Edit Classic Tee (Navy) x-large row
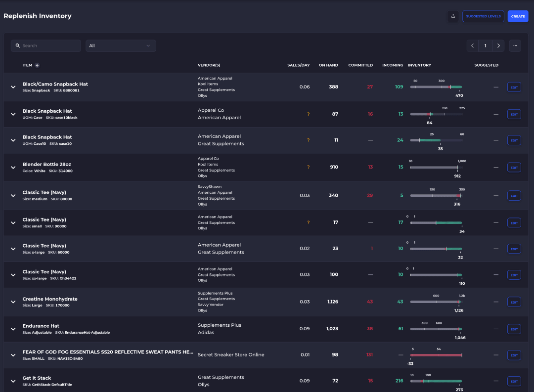Viewport: 534px width, 392px height. point(514,249)
